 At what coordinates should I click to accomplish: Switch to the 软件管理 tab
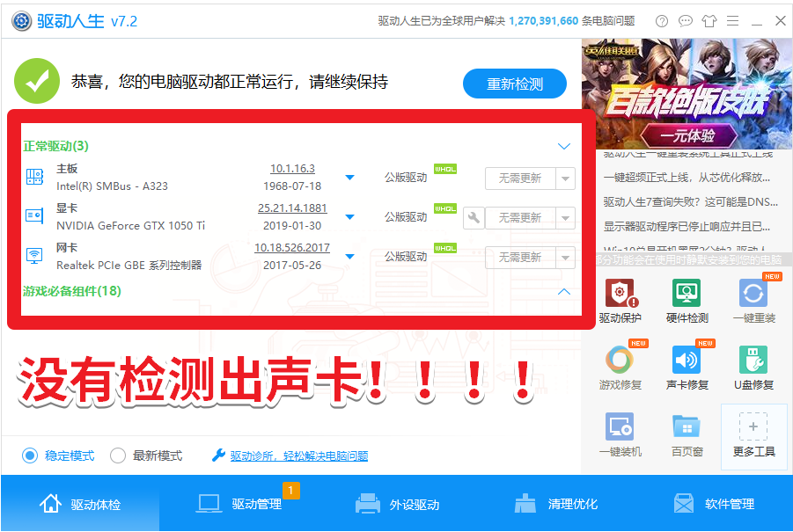714,504
